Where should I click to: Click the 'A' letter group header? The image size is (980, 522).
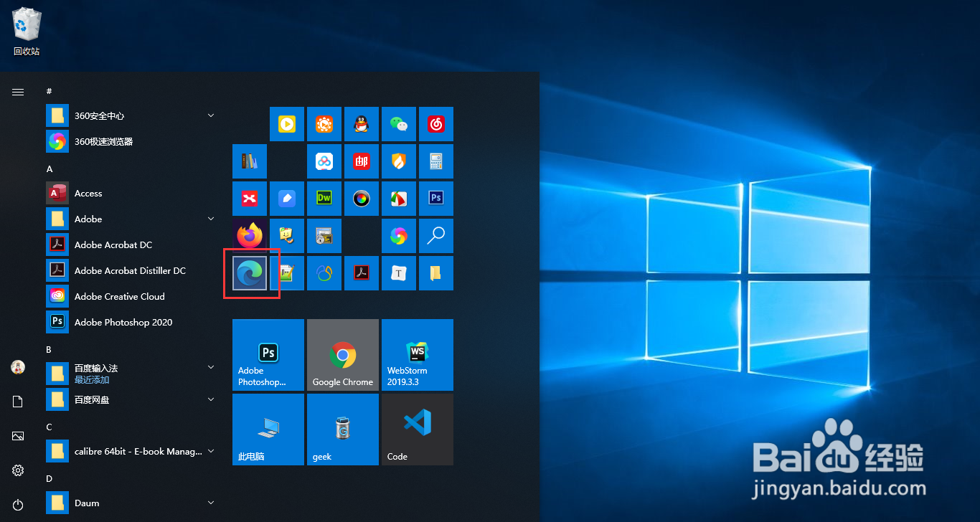pos(50,169)
